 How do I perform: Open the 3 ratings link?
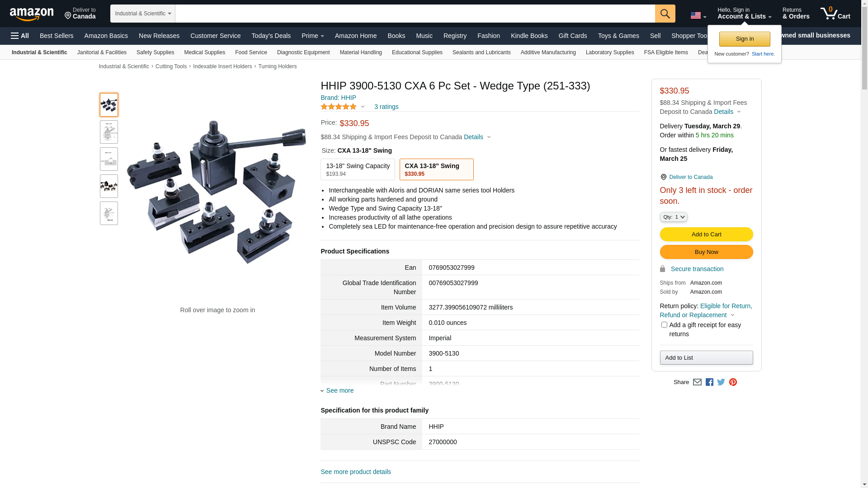pos(386,107)
